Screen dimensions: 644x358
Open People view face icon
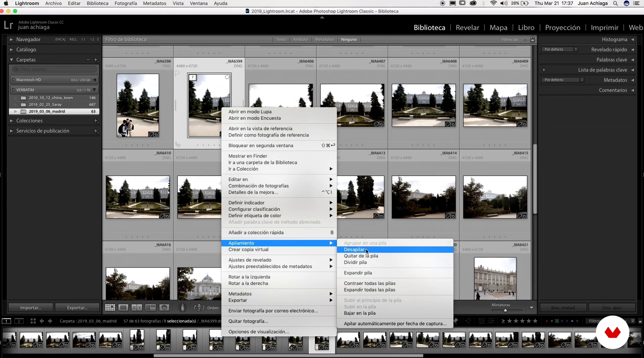tap(164, 307)
